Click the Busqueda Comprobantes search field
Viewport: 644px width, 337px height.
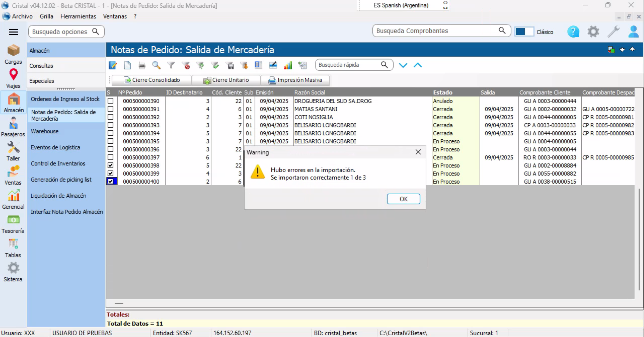click(x=436, y=31)
